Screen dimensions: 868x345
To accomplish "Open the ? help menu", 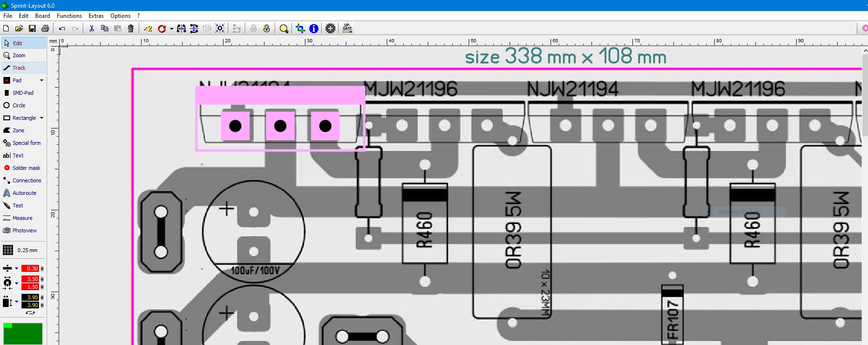I will (138, 15).
